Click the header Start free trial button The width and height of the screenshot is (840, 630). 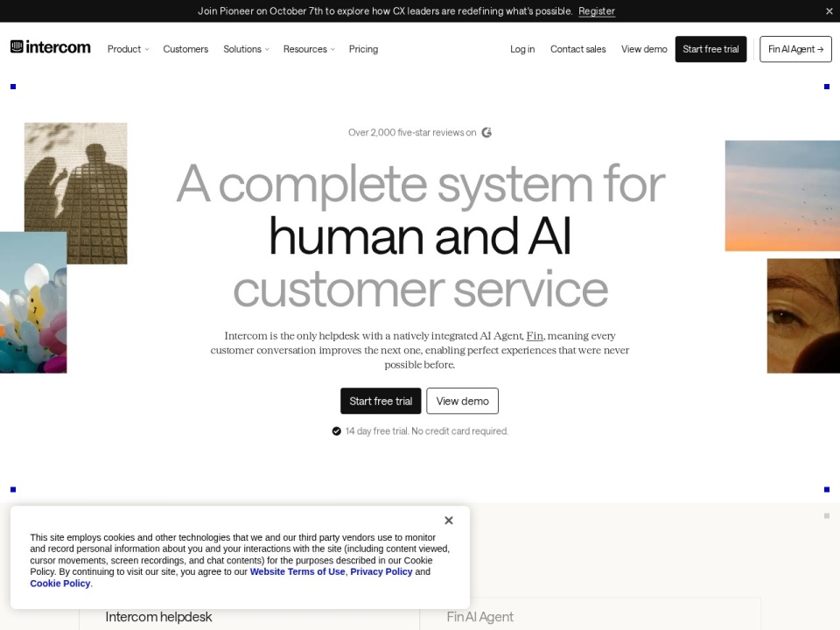tap(710, 49)
